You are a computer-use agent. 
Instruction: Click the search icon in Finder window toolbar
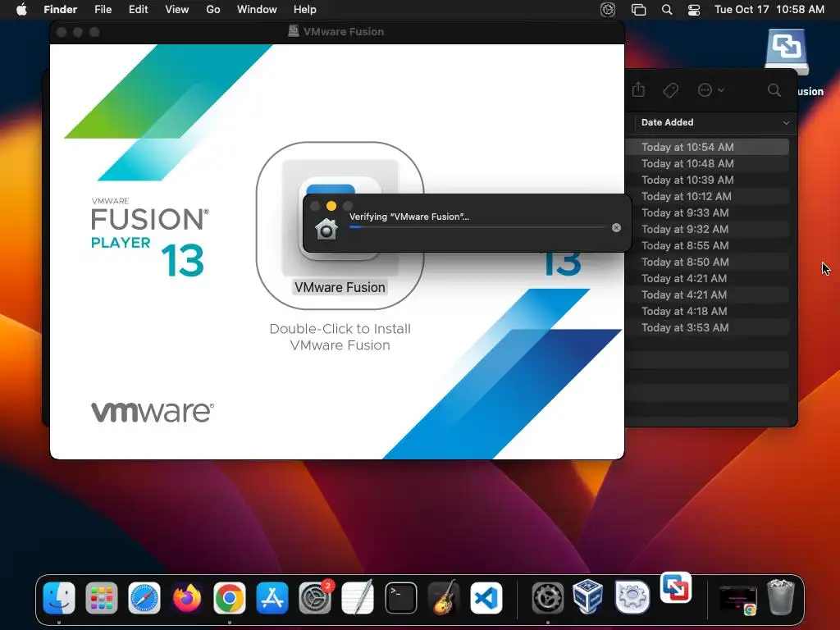[x=774, y=90]
